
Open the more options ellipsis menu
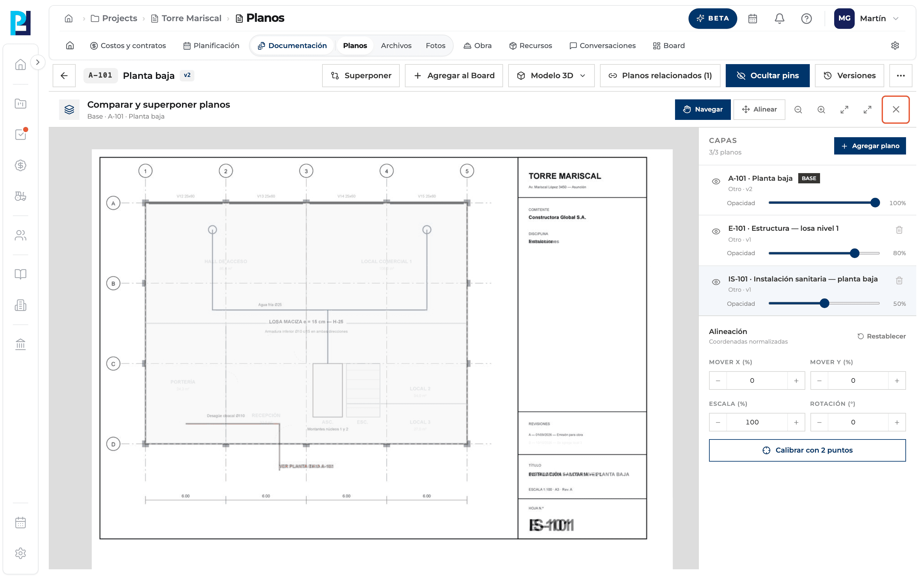[x=901, y=76]
